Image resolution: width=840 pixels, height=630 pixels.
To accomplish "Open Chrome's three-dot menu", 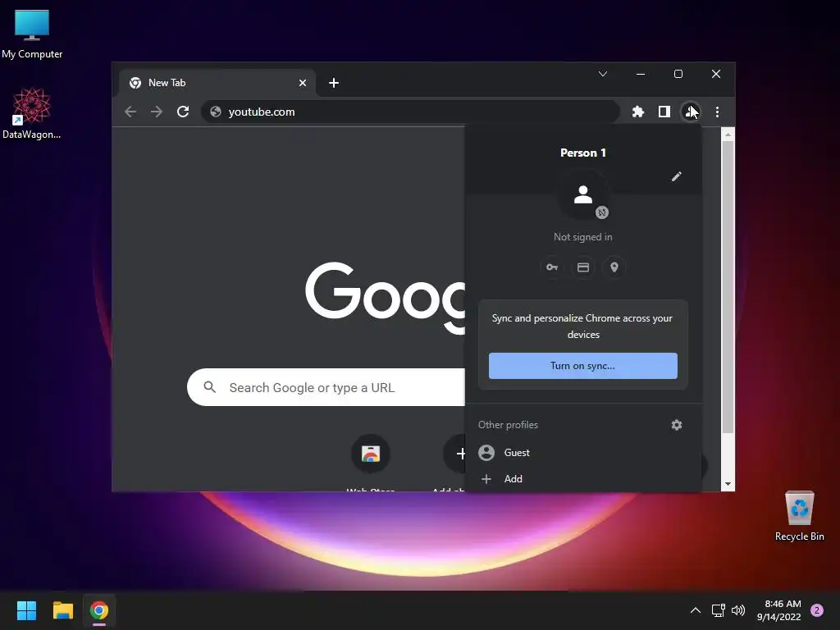I will [x=717, y=112].
